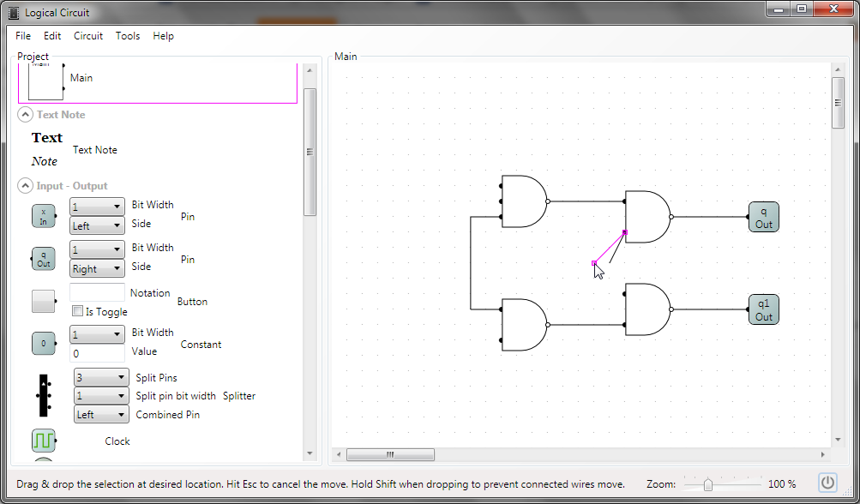This screenshot has width=860, height=504.
Task: Open the Tools menu
Action: click(x=128, y=36)
